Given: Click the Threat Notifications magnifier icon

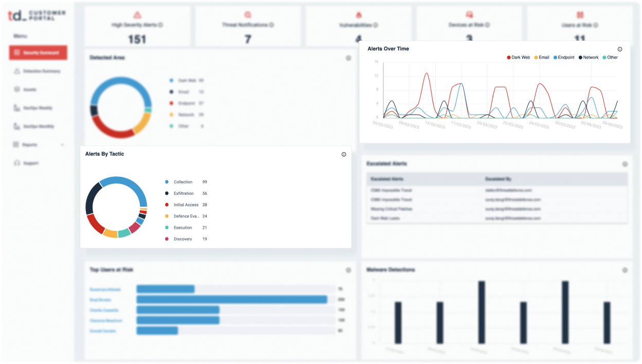Looking at the screenshot, I should point(248,15).
